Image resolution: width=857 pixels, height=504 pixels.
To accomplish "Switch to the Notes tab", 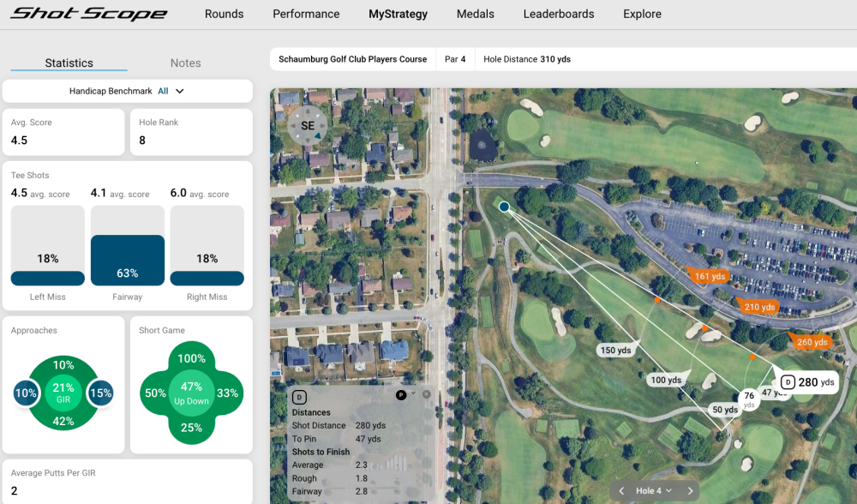I will 185,63.
